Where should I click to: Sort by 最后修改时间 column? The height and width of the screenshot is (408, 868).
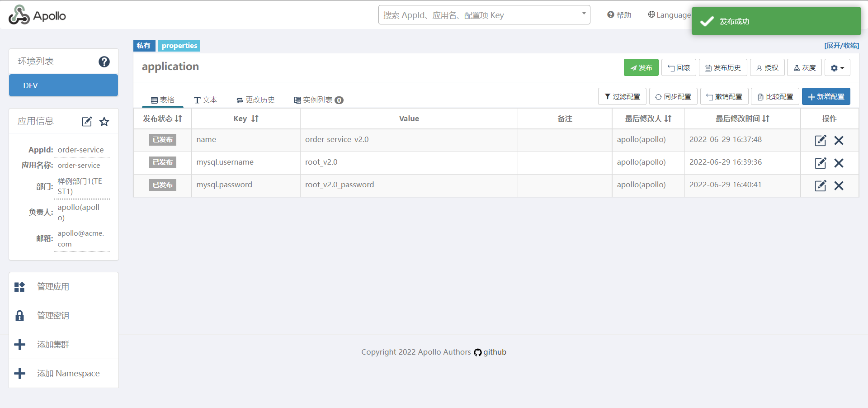pos(766,119)
